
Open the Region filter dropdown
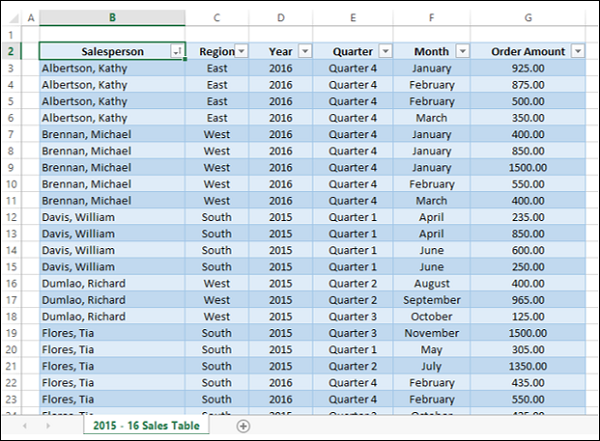click(x=242, y=52)
